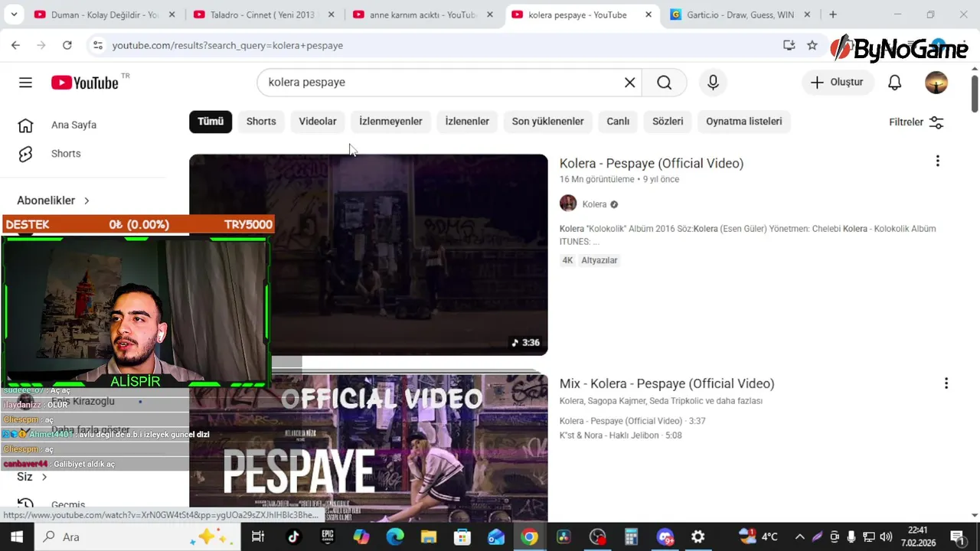
Task: Click the magnifier search button
Action: pos(664,83)
